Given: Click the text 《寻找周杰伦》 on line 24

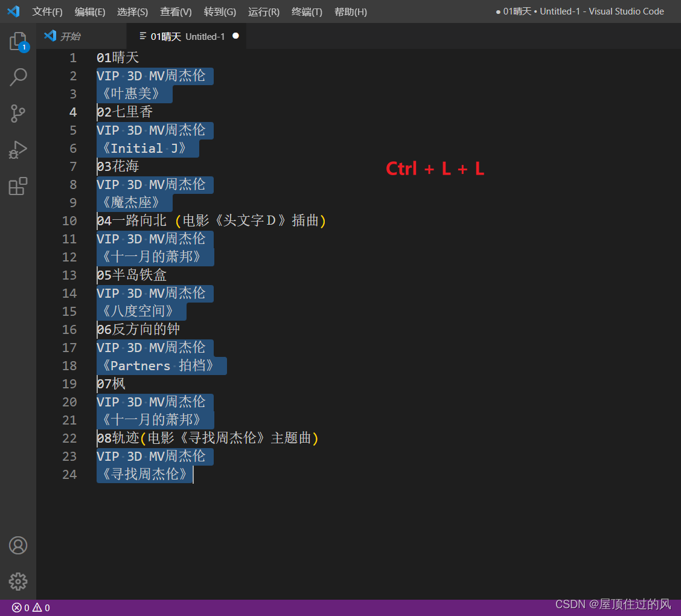Looking at the screenshot, I should coord(145,474).
